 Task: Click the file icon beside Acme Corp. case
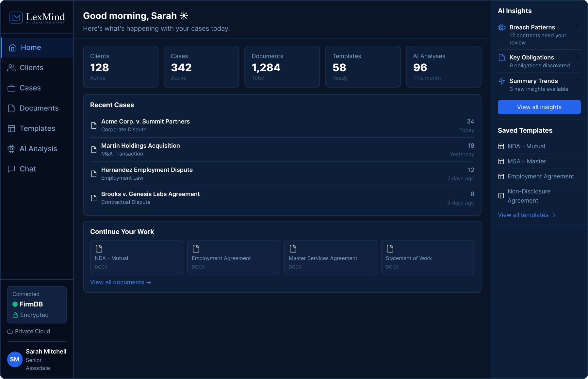coord(94,125)
